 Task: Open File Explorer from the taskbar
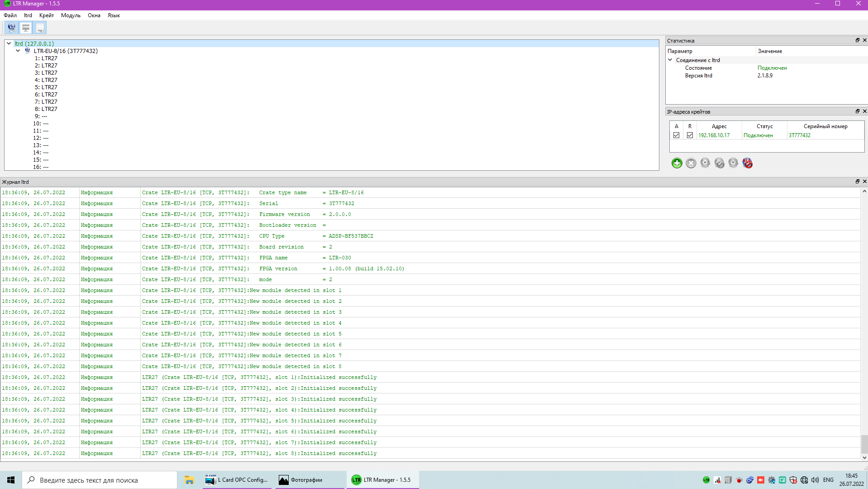189,480
